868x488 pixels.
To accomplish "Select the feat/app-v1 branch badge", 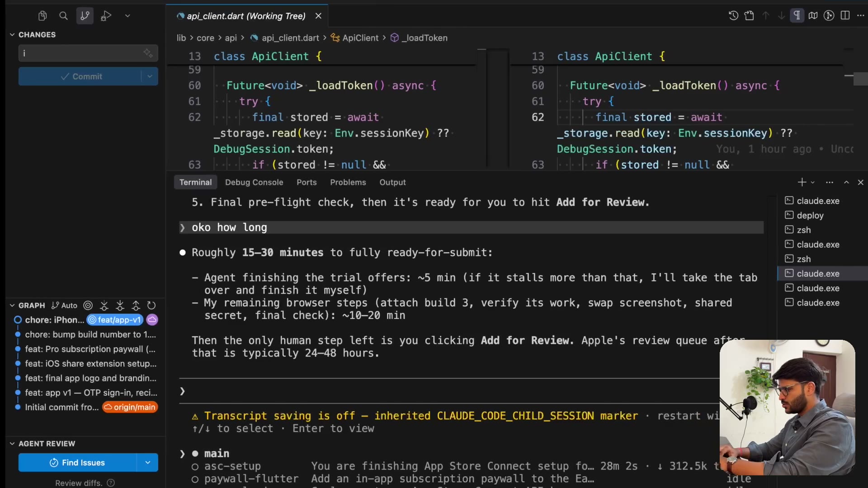I will tap(115, 320).
